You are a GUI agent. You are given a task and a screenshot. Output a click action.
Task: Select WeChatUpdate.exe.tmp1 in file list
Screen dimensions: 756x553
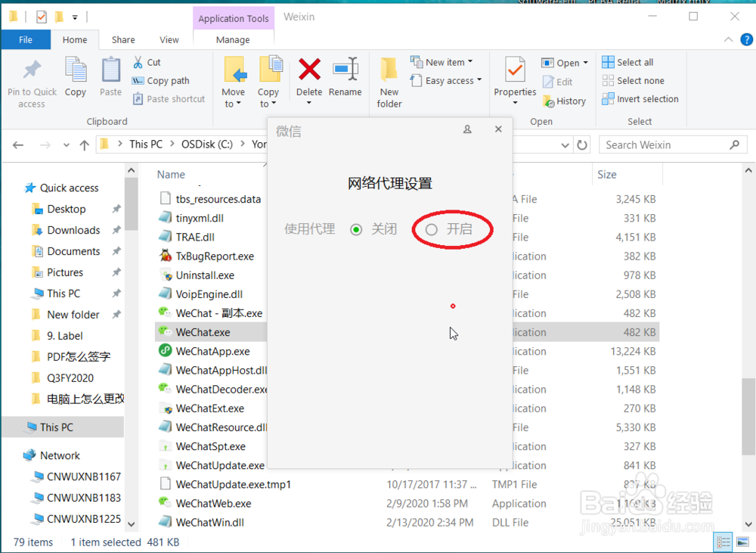point(234,484)
